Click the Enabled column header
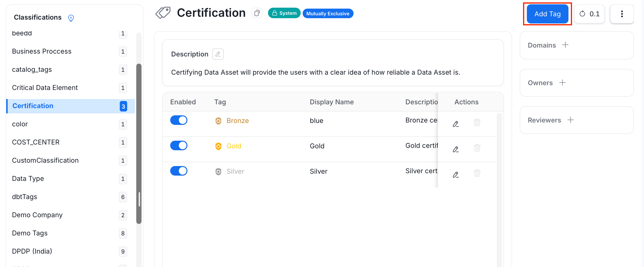The height and width of the screenshot is (267, 644). point(183,102)
